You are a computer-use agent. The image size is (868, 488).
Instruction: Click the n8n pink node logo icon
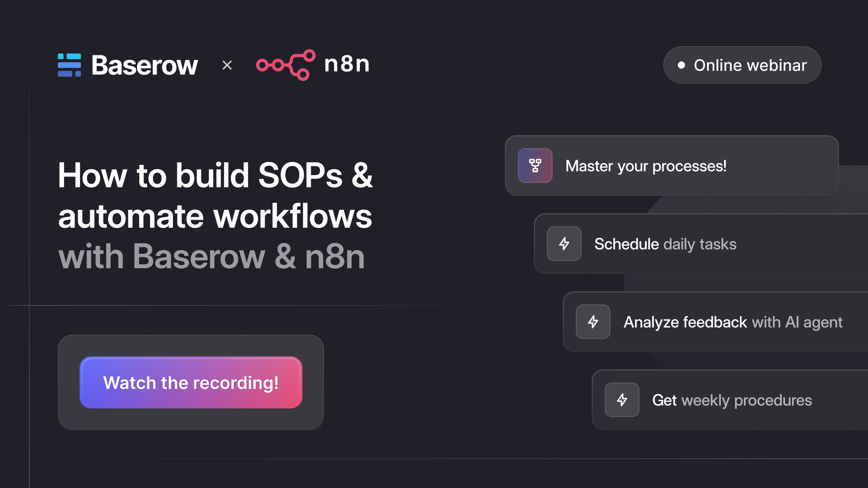[286, 65]
